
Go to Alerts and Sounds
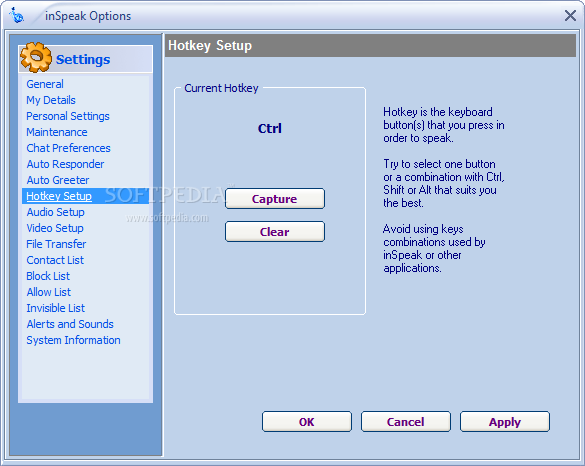tap(70, 324)
